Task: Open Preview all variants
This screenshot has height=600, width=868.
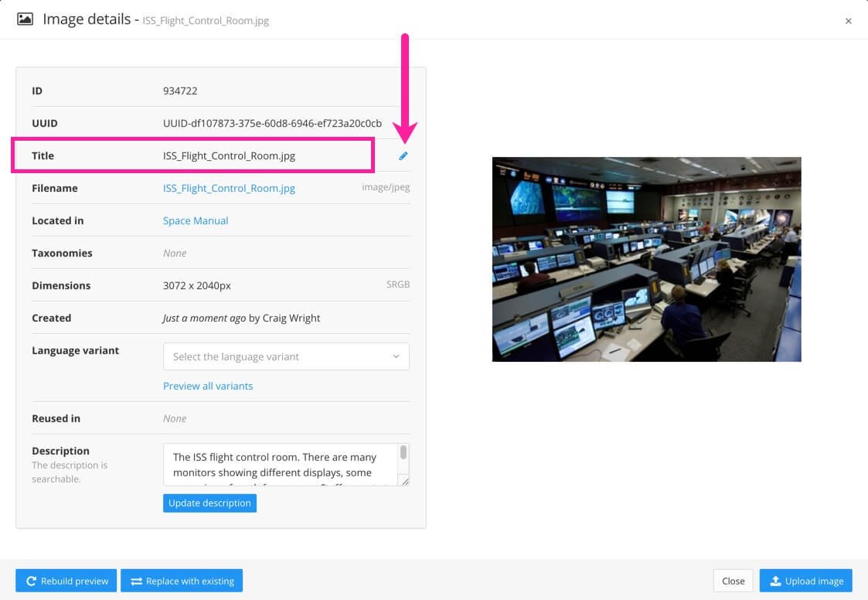Action: tap(207, 385)
